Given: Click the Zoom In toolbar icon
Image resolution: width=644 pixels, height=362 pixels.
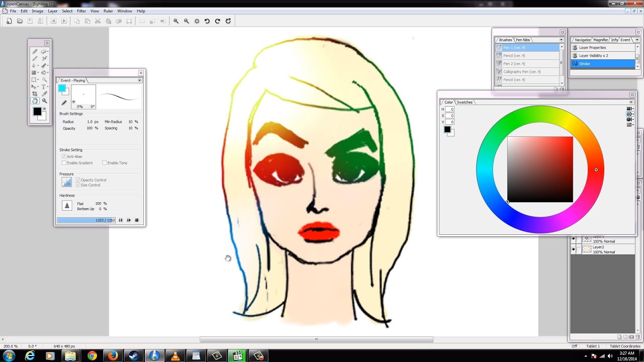Looking at the screenshot, I should (176, 21).
